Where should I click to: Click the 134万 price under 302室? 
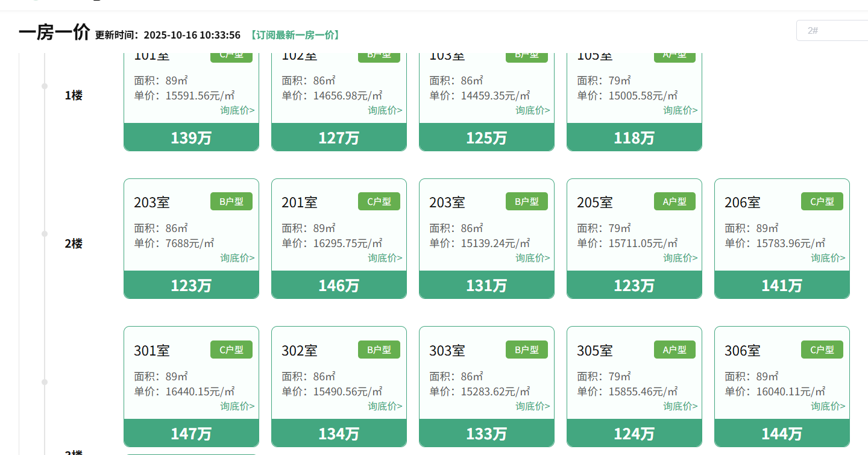point(339,433)
